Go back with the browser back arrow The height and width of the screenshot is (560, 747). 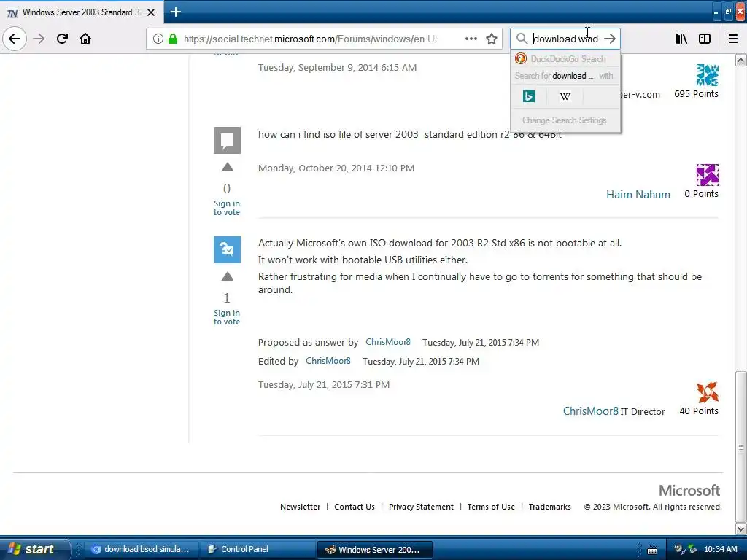click(x=15, y=39)
